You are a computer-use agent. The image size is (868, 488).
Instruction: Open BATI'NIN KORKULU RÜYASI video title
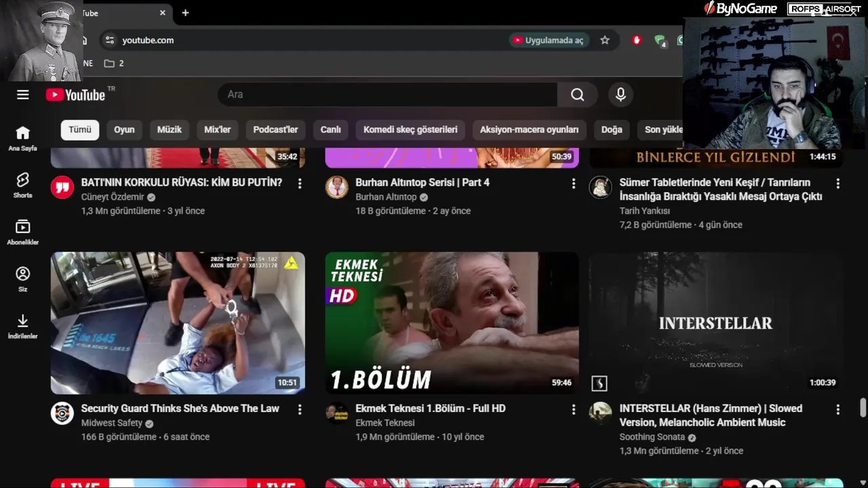(182, 182)
